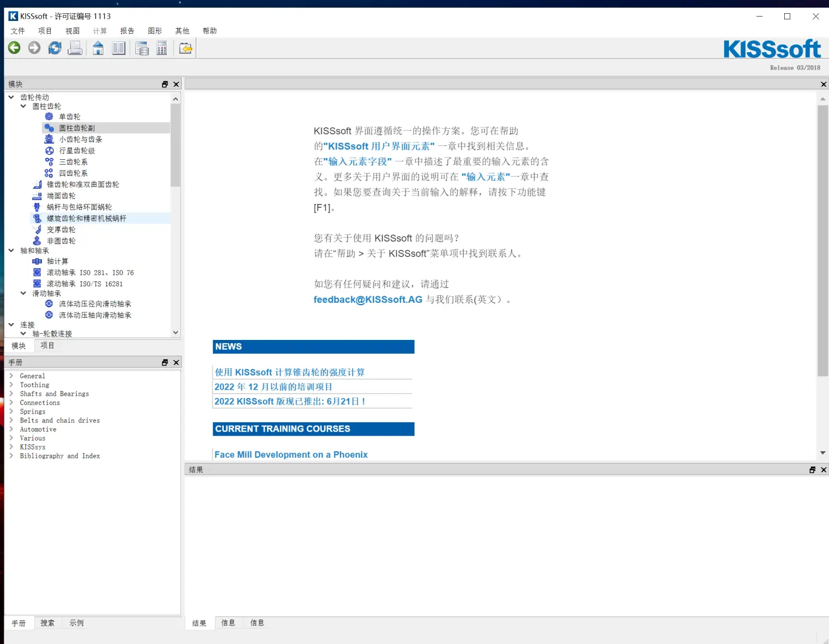Click the 变厚齿轮 icon
Screen dimensions: 829x644
pos(37,229)
